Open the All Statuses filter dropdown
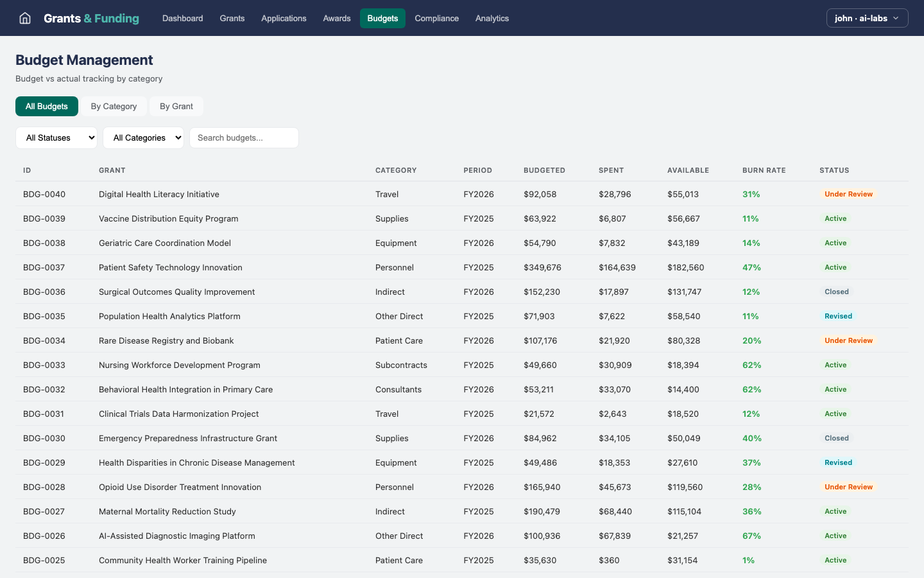The height and width of the screenshot is (578, 924). tap(56, 137)
